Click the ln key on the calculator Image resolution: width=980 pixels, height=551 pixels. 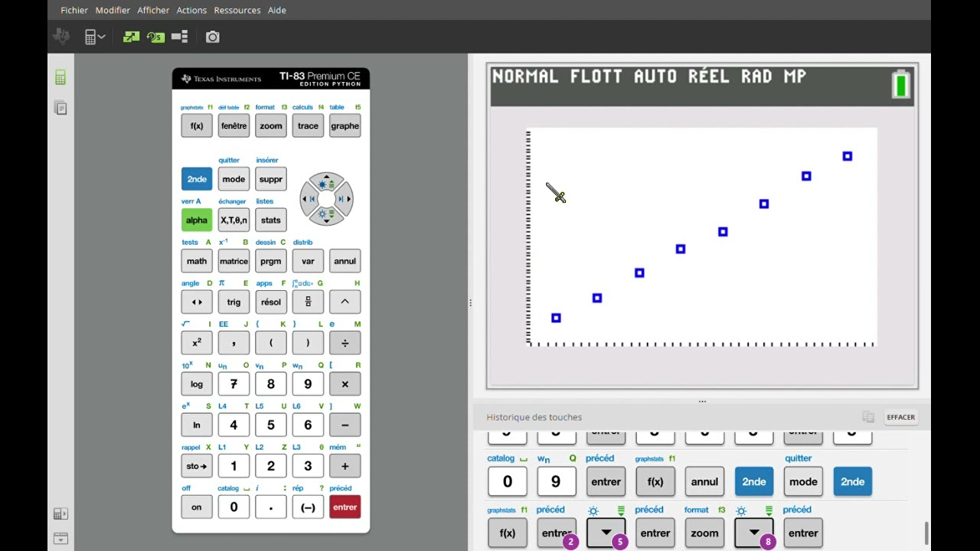[x=197, y=425]
